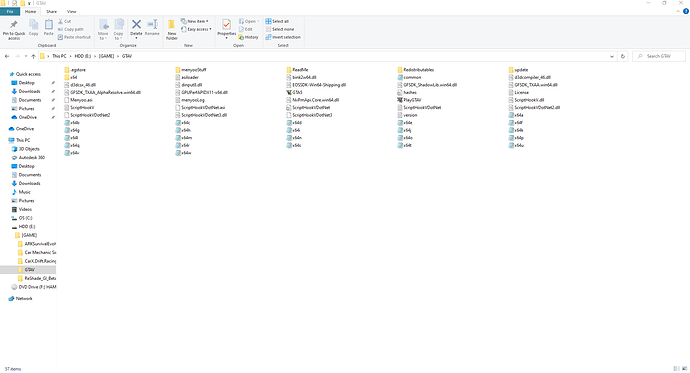Viewport: 690px width, 373px height.
Task: Select the GTA5 executable file
Action: pyautogui.click(x=295, y=92)
